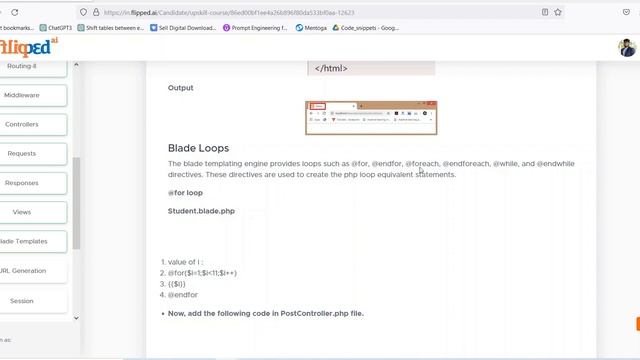Open the Pocket save icon
Image resolution: width=640 pixels, height=360 pixels.
click(626, 12)
